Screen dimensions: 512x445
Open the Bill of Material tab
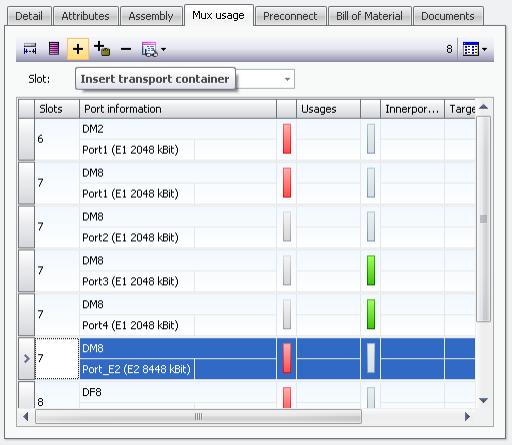tap(369, 16)
